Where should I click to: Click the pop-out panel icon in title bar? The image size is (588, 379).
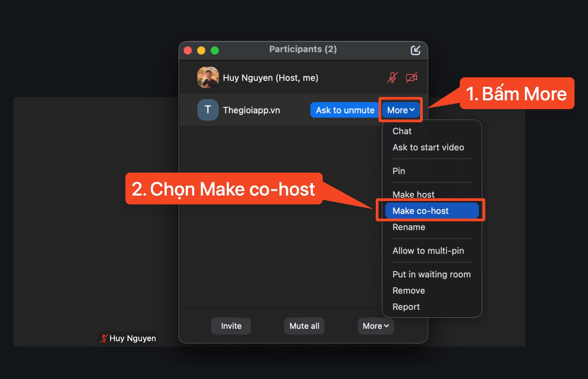pyautogui.click(x=416, y=50)
